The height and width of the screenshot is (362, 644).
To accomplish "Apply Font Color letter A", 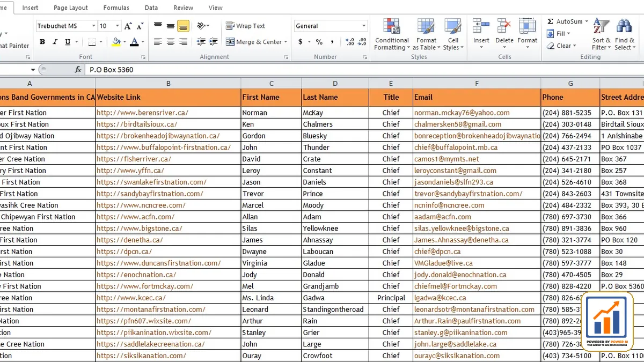I will tap(134, 42).
